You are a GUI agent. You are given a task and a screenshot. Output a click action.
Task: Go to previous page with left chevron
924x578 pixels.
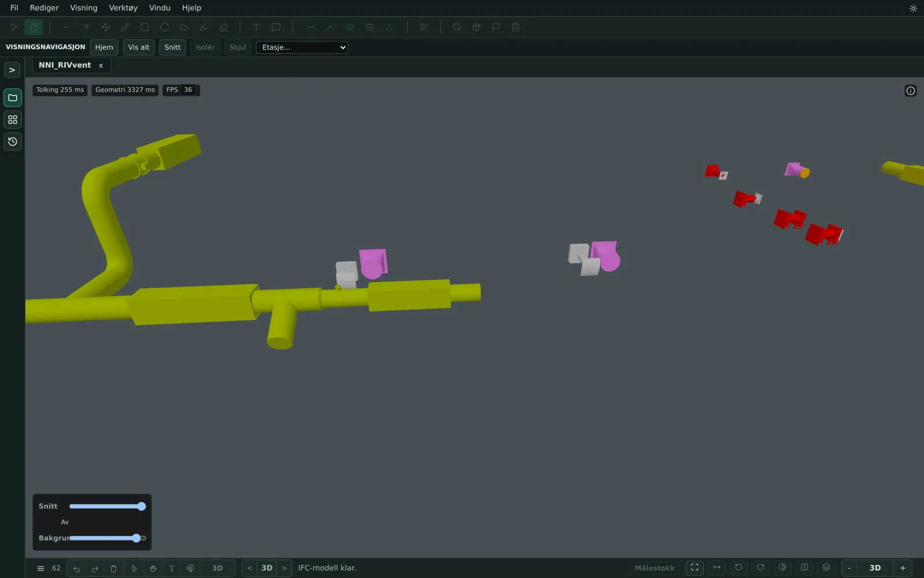pyautogui.click(x=249, y=568)
